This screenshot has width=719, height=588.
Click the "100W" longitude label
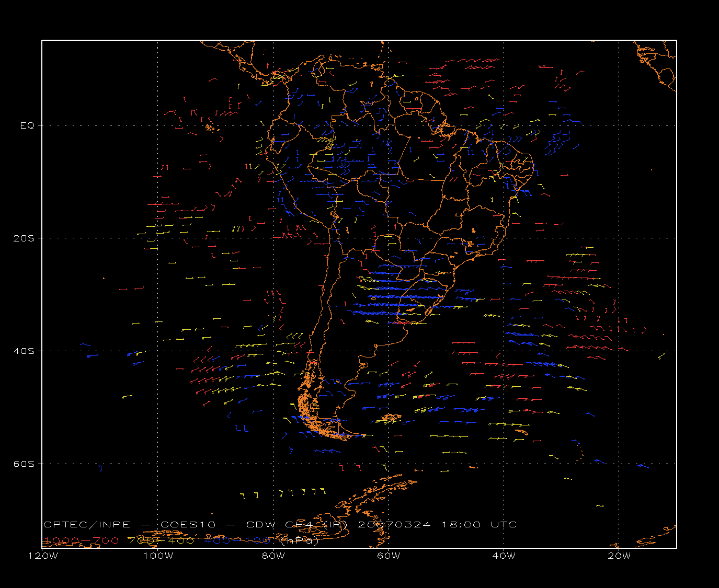[158, 556]
